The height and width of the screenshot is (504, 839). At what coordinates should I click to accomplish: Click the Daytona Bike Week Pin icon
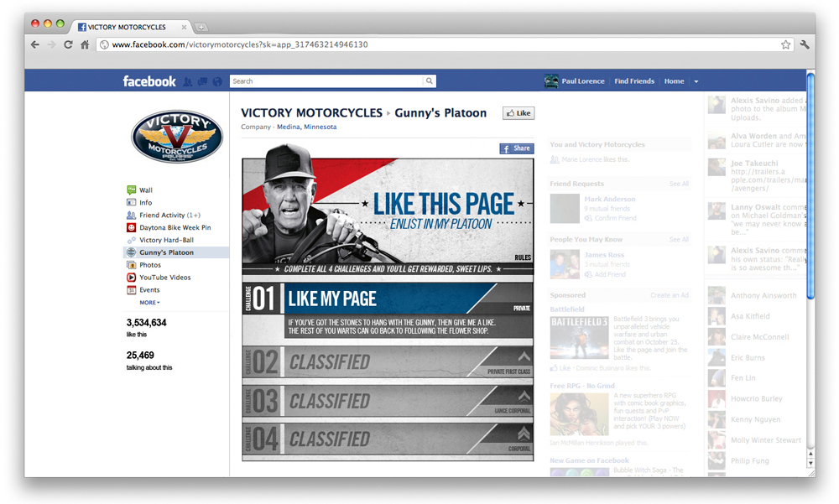tap(131, 227)
